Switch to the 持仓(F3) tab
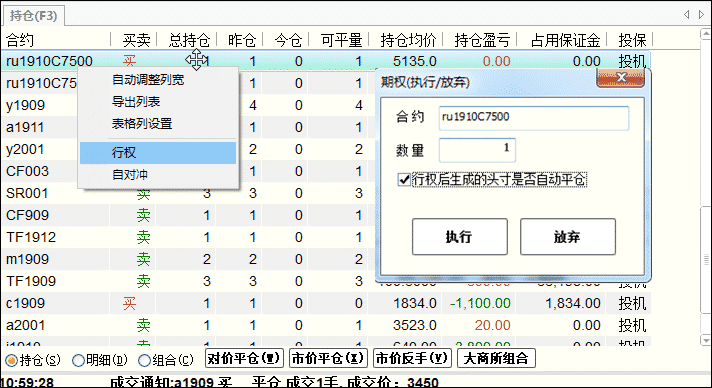The width and height of the screenshot is (712, 388). (x=34, y=16)
